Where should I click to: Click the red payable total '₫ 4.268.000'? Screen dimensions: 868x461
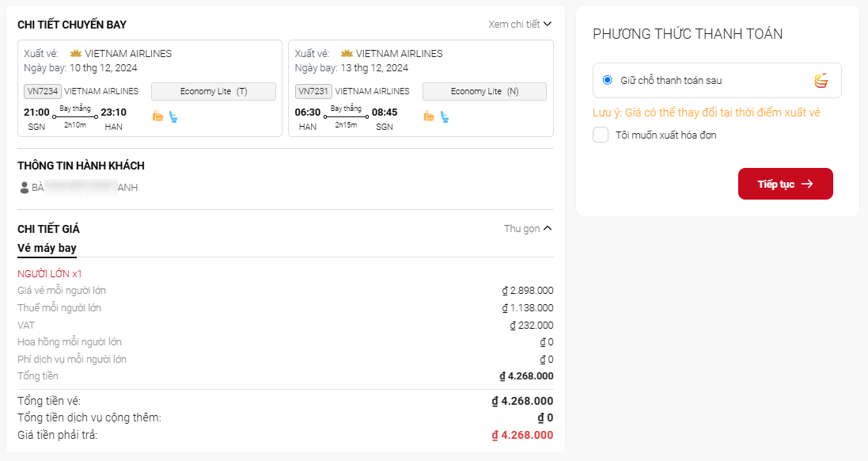pyautogui.click(x=522, y=435)
